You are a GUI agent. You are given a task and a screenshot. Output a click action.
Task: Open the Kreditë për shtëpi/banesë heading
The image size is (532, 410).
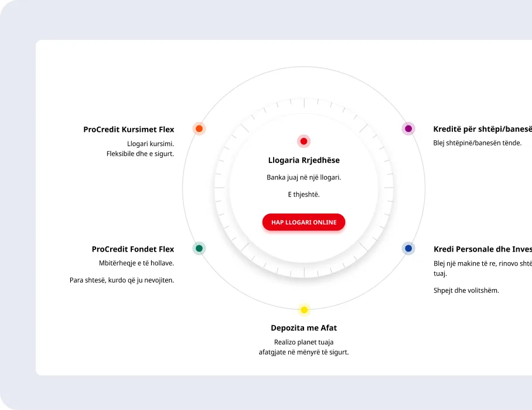pyautogui.click(x=482, y=129)
